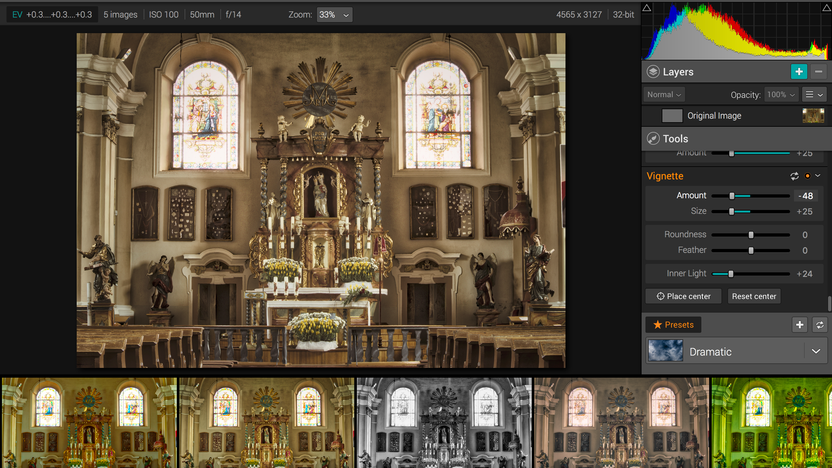Viewport: 832px width, 468px height.
Task: Click the '50mm' focal length label
Action: (202, 15)
